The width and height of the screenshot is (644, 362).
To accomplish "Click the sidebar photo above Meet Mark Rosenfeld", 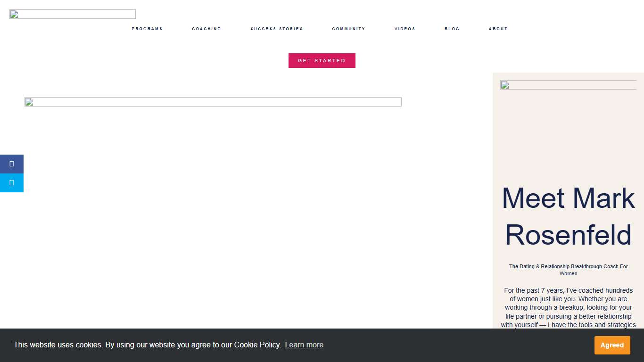I will click(x=568, y=85).
